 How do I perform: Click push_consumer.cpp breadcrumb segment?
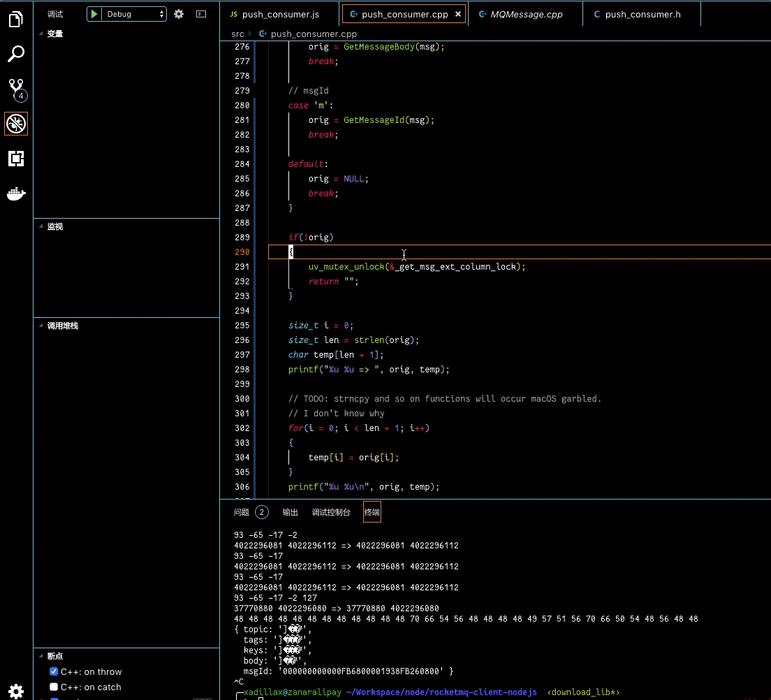[313, 34]
